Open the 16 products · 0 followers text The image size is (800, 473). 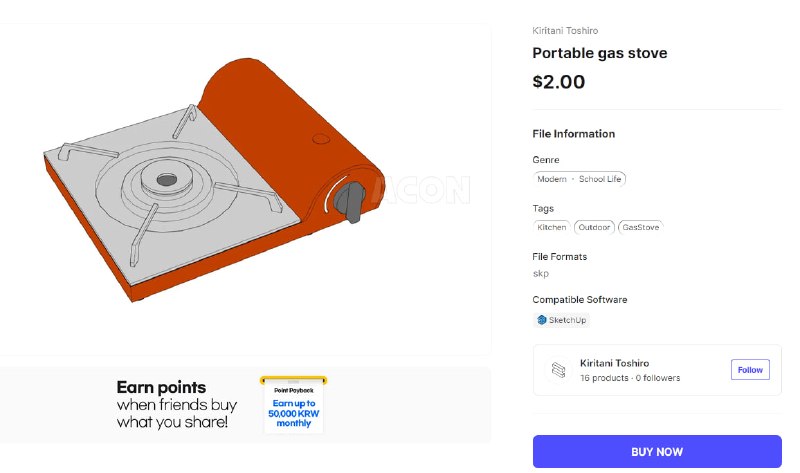coord(630,378)
